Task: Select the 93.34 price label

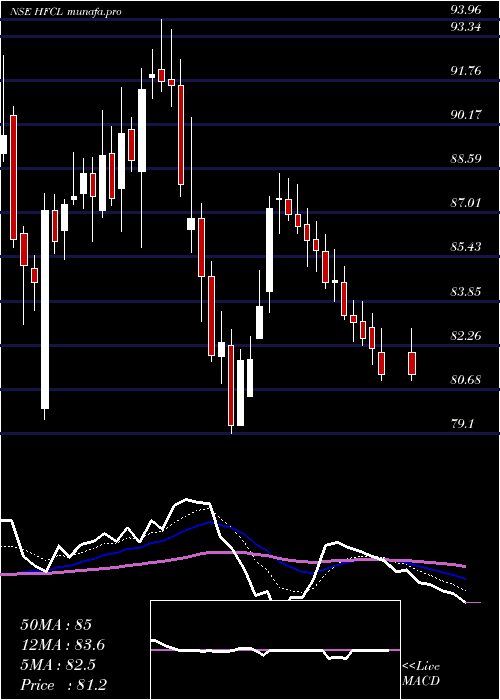Action: point(466,27)
